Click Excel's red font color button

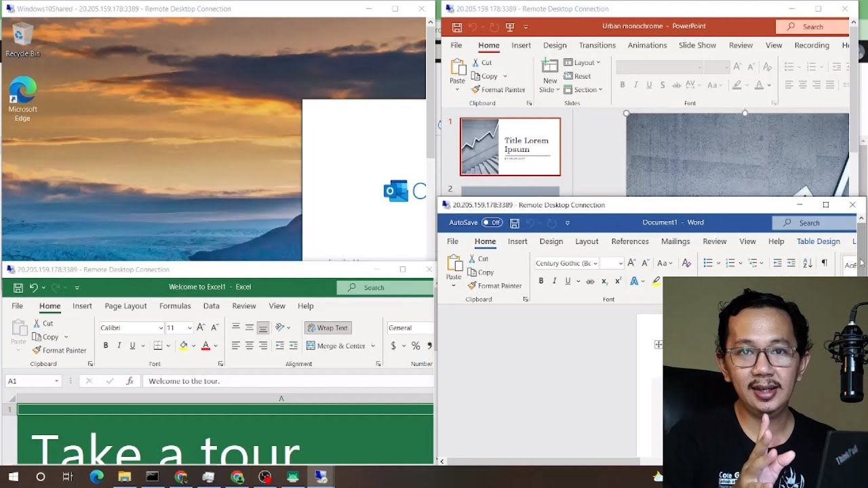coord(205,346)
